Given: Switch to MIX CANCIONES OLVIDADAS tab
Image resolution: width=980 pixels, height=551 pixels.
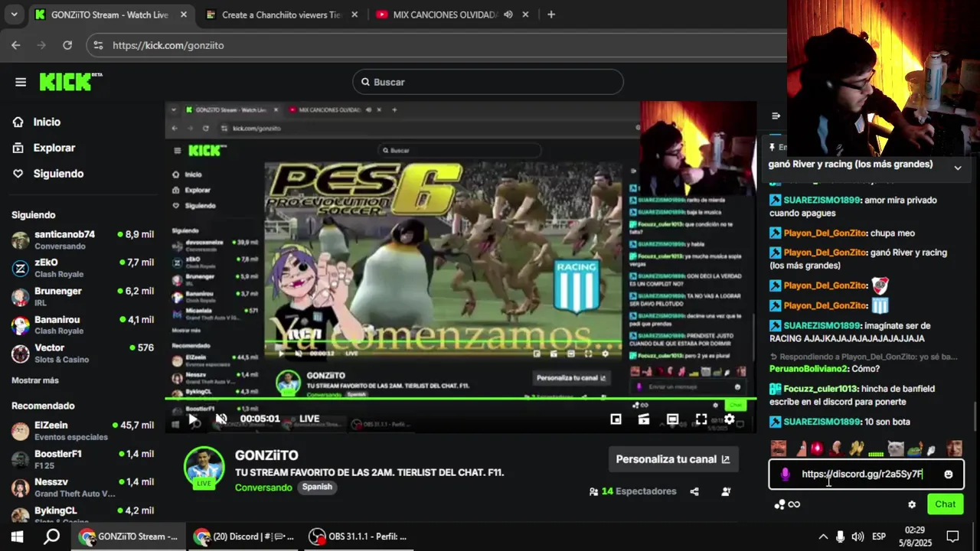Looking at the screenshot, I should pyautogui.click(x=445, y=15).
